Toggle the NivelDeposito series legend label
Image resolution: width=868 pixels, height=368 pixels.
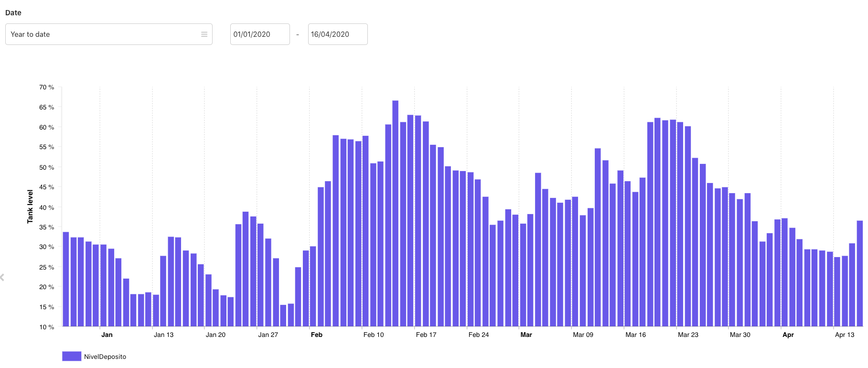[105, 357]
